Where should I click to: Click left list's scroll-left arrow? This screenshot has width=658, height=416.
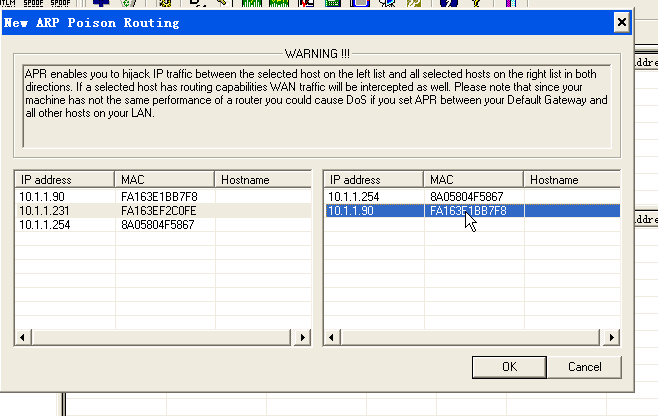click(23, 337)
